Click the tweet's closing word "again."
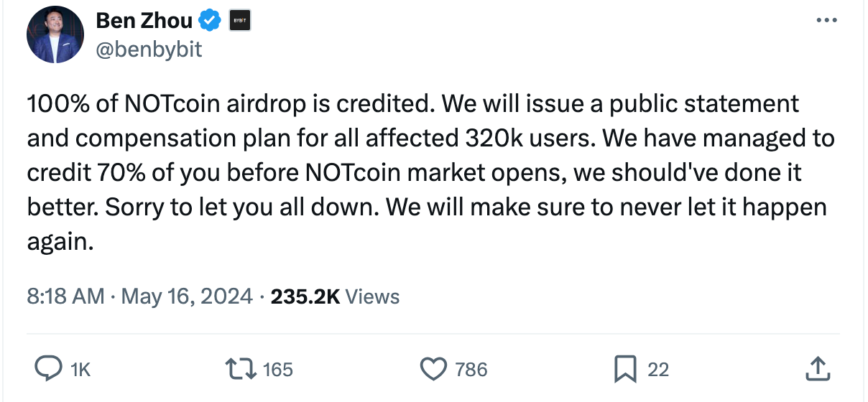This screenshot has width=868, height=402. [x=60, y=243]
